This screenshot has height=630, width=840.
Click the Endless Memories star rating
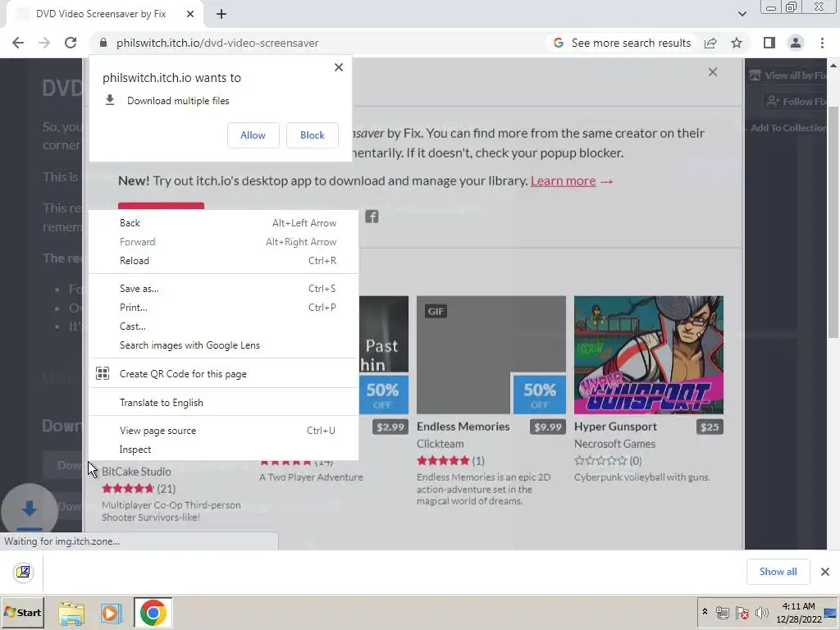click(x=443, y=461)
